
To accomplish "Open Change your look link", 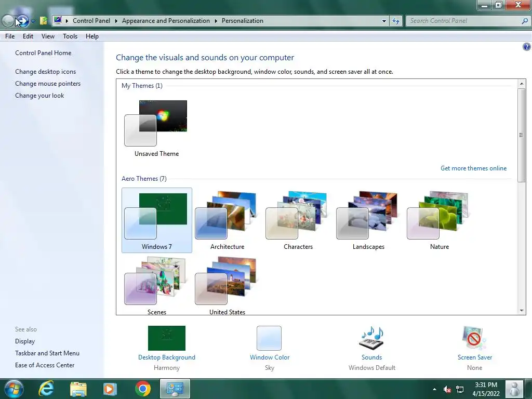I will [39, 96].
